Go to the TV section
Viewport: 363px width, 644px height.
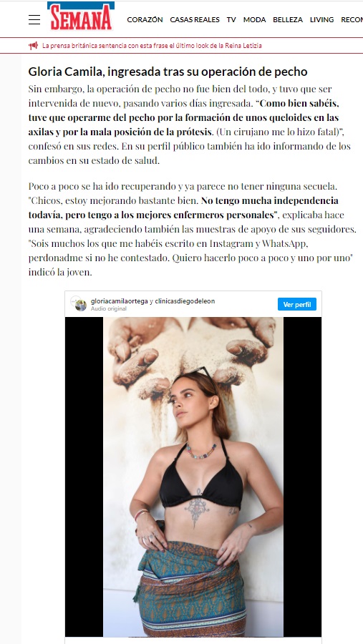click(231, 20)
